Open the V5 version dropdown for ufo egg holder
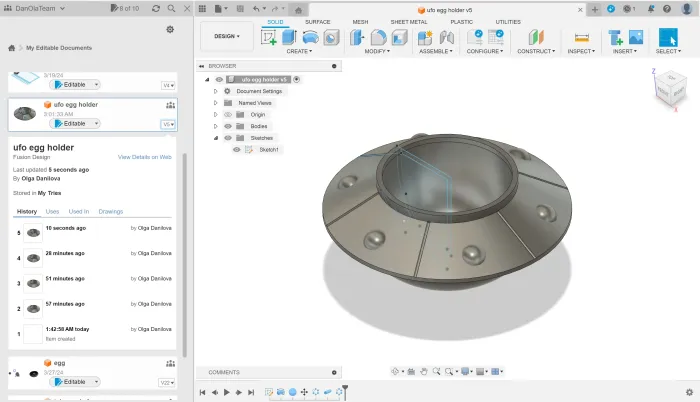This screenshot has height=402, width=700. point(168,124)
